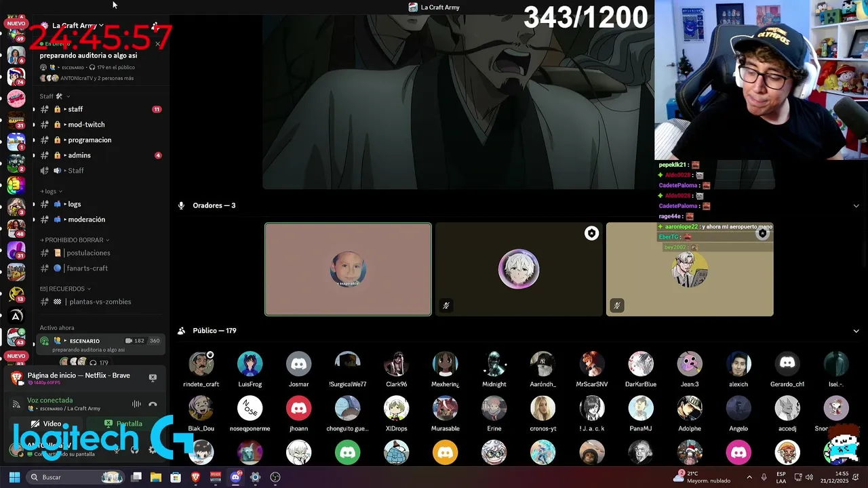Click the Pantalla screen share button
This screenshot has height=488, width=868.
124,424
